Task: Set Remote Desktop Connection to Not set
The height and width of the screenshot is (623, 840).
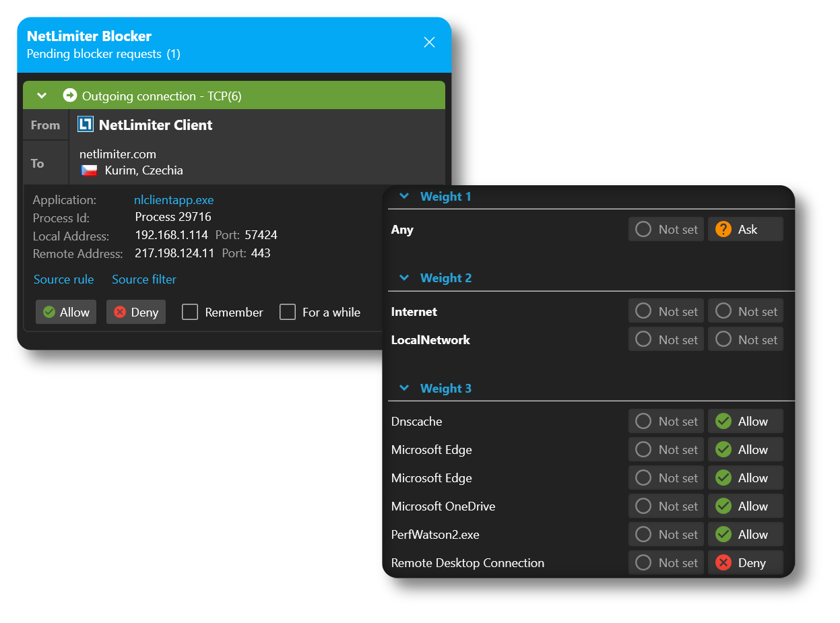Action: click(666, 562)
